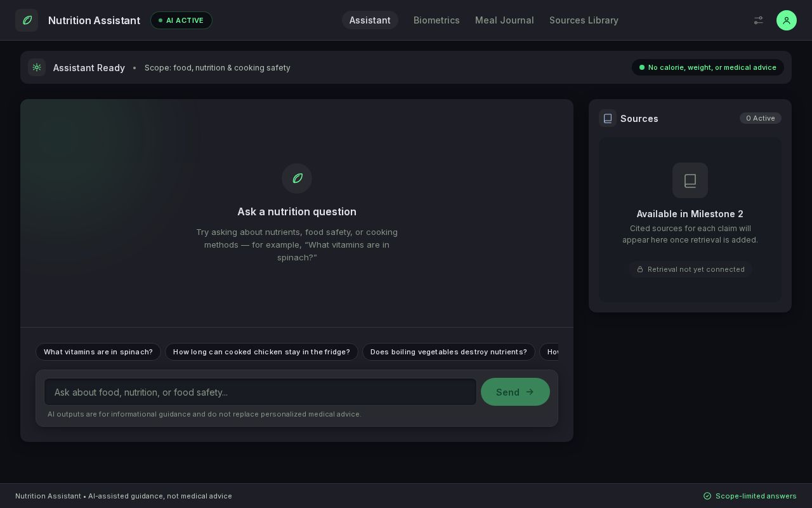Click the leaf icon above Ask a nutrition question
The width and height of the screenshot is (812, 508).
(x=297, y=178)
